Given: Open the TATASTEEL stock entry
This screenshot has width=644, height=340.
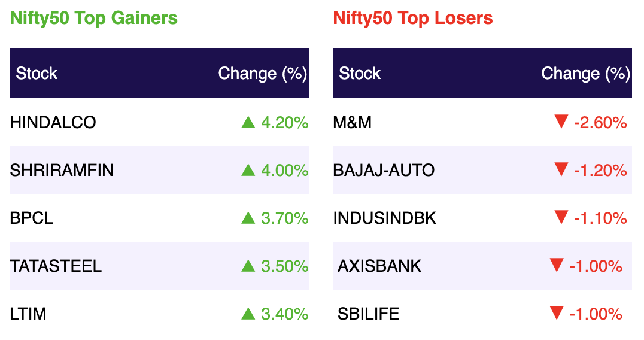Looking at the screenshot, I should point(56,266).
